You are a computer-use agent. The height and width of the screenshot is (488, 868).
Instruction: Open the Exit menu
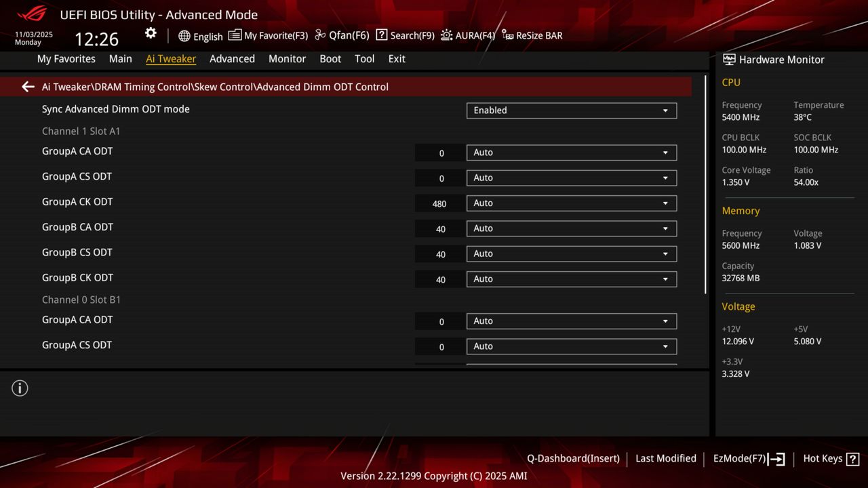[397, 59]
